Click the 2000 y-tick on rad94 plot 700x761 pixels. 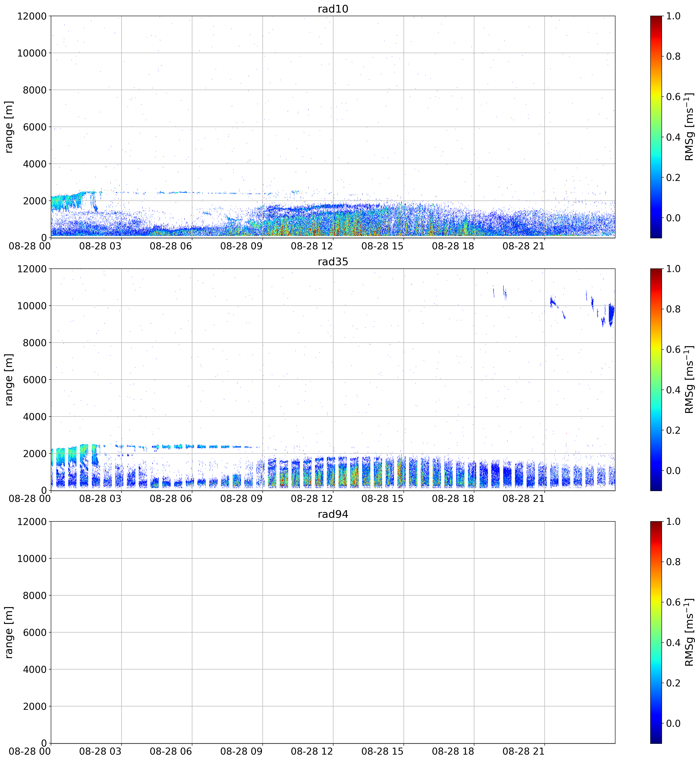pyautogui.click(x=34, y=706)
